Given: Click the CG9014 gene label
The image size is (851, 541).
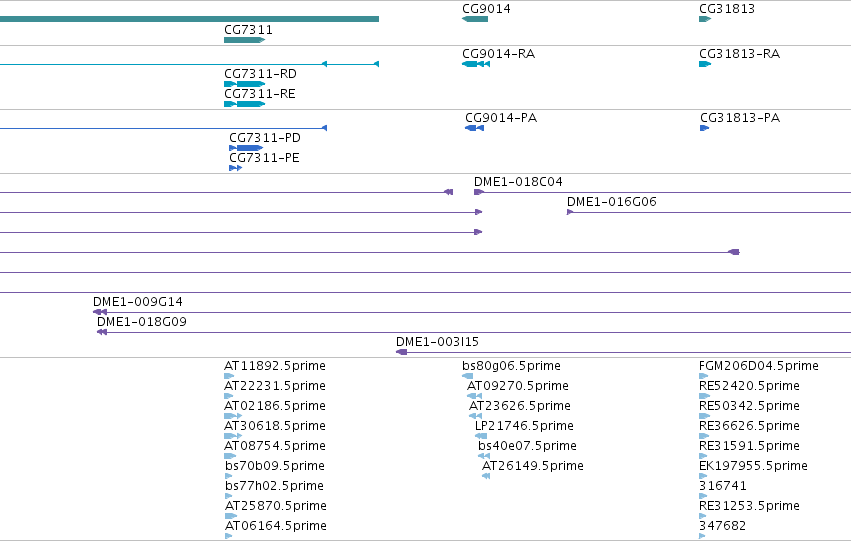Looking at the screenshot, I should 486,9.
